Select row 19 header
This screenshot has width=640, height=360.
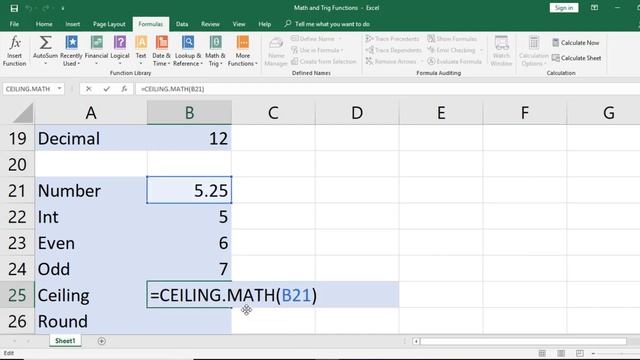point(17,138)
